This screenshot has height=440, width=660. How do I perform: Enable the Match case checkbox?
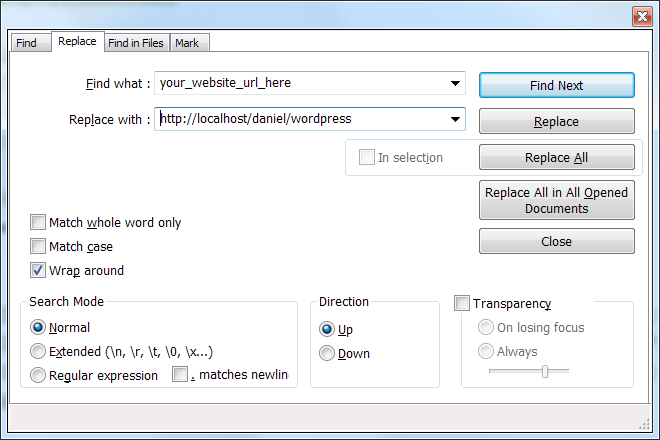(38, 246)
